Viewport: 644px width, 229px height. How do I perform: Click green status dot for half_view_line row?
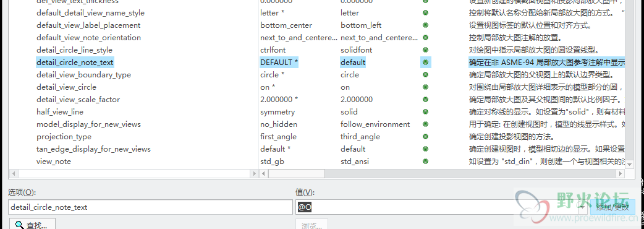(425, 112)
